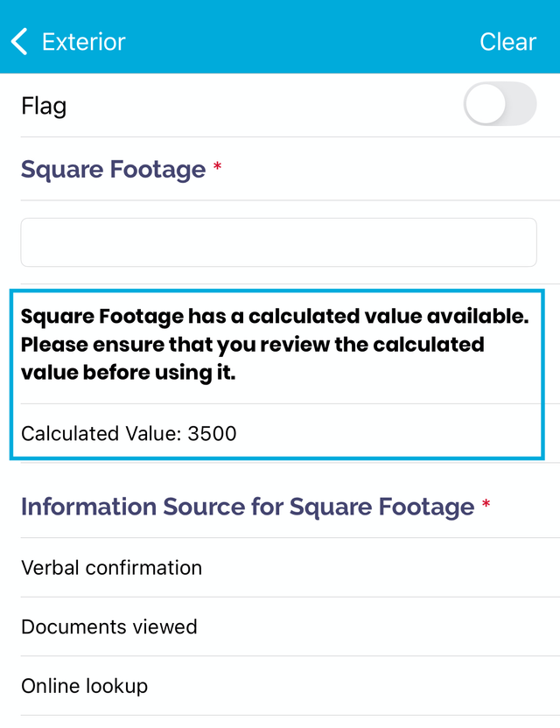This screenshot has height=728, width=560.
Task: Click the number 3500 in calculated value
Action: 213,434
